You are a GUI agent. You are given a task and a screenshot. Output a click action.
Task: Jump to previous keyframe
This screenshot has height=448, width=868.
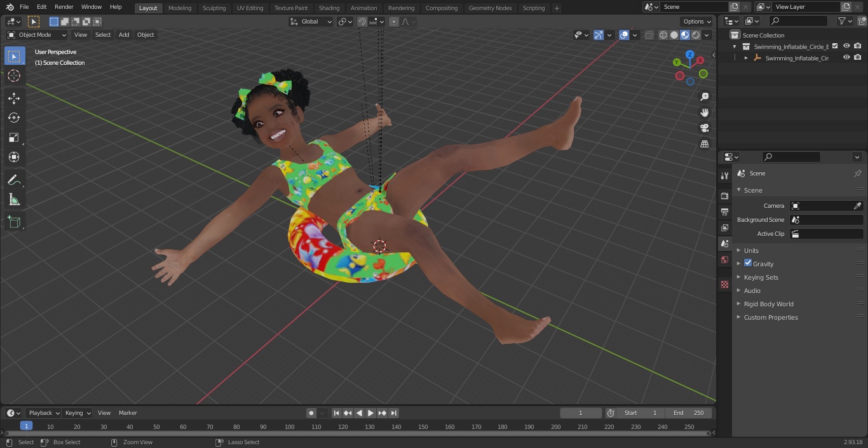tap(348, 413)
